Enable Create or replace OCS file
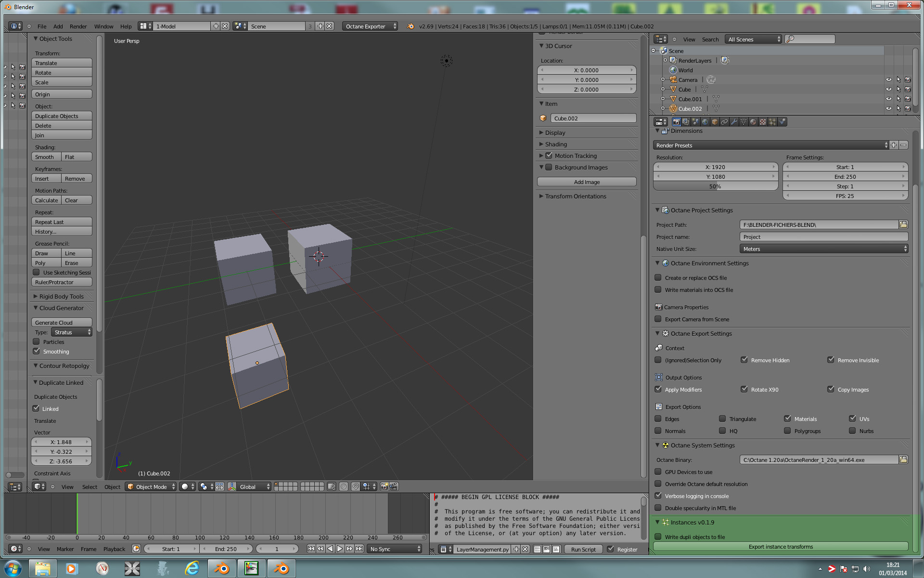The height and width of the screenshot is (578, 924). (658, 277)
